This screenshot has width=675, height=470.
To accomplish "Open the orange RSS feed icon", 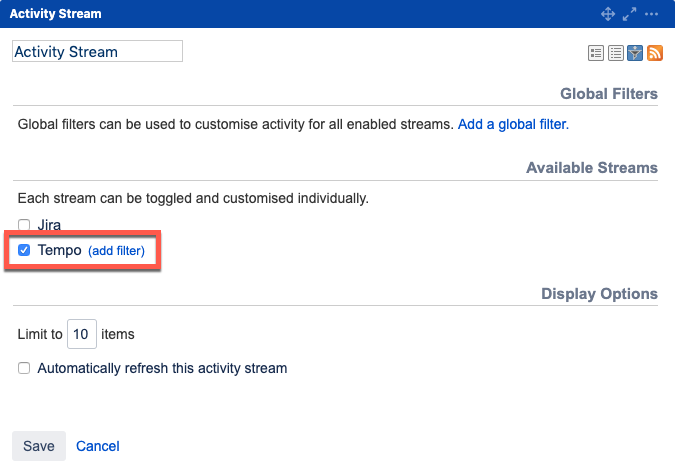I will point(655,53).
